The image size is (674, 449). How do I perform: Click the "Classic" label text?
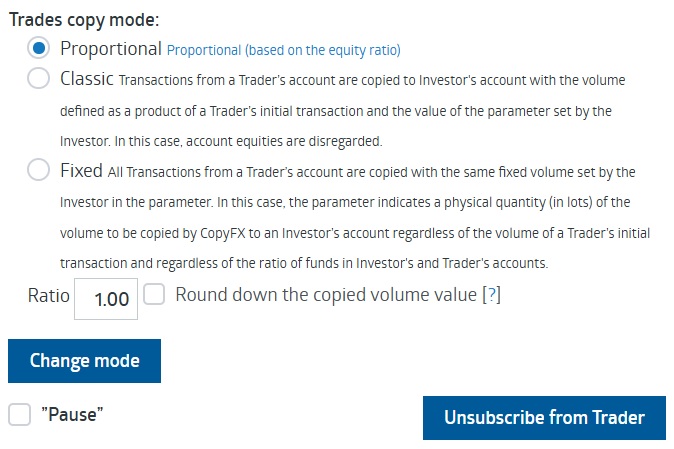86,78
